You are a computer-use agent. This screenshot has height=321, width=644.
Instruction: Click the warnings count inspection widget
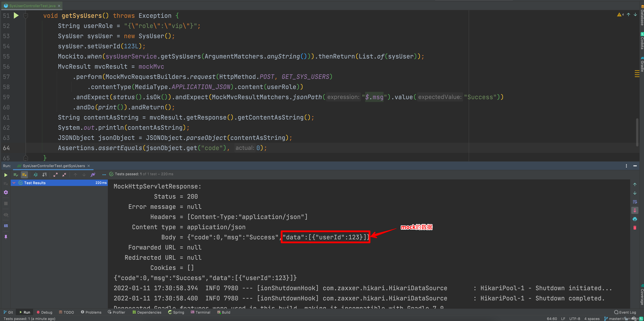(x=620, y=14)
